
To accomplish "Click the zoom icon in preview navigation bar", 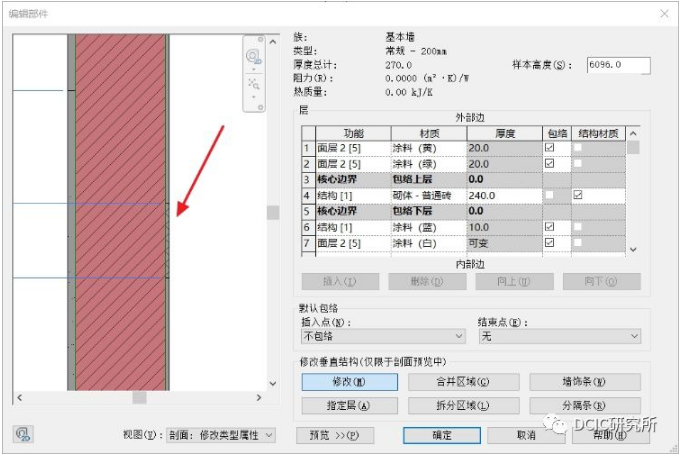I will coord(253,84).
